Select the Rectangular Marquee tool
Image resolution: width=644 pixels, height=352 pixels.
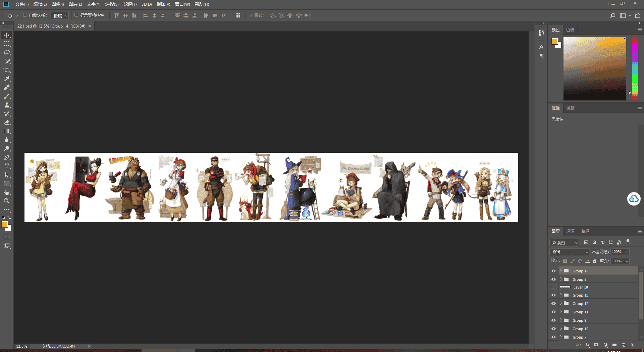coord(7,44)
